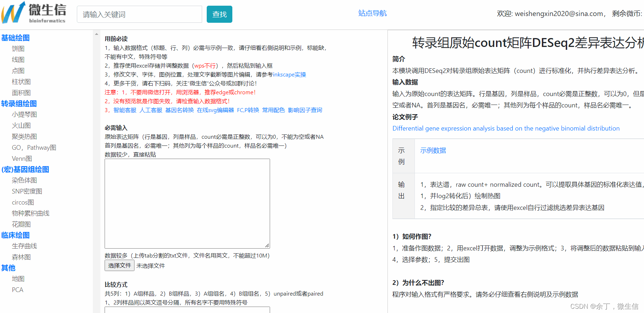
Task: Select 花瓣图 in the sidebar
Action: tap(21, 224)
